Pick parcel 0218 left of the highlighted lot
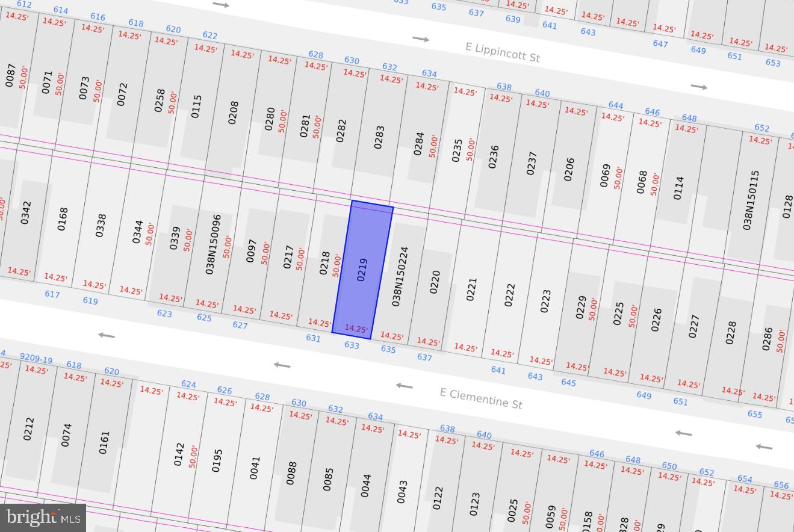 tap(325, 263)
